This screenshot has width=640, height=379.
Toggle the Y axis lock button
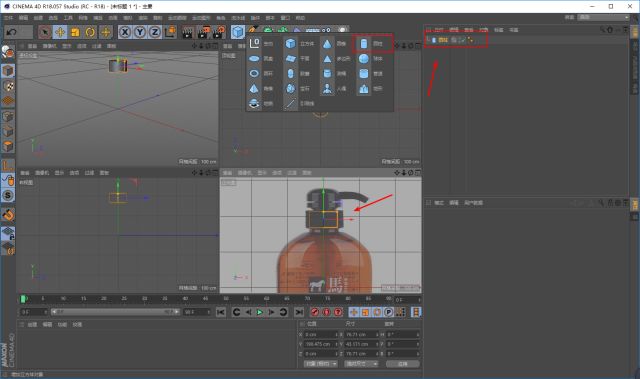point(140,32)
